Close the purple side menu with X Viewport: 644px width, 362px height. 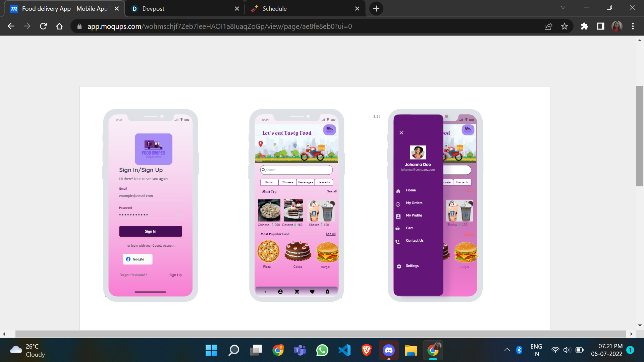coord(401,133)
